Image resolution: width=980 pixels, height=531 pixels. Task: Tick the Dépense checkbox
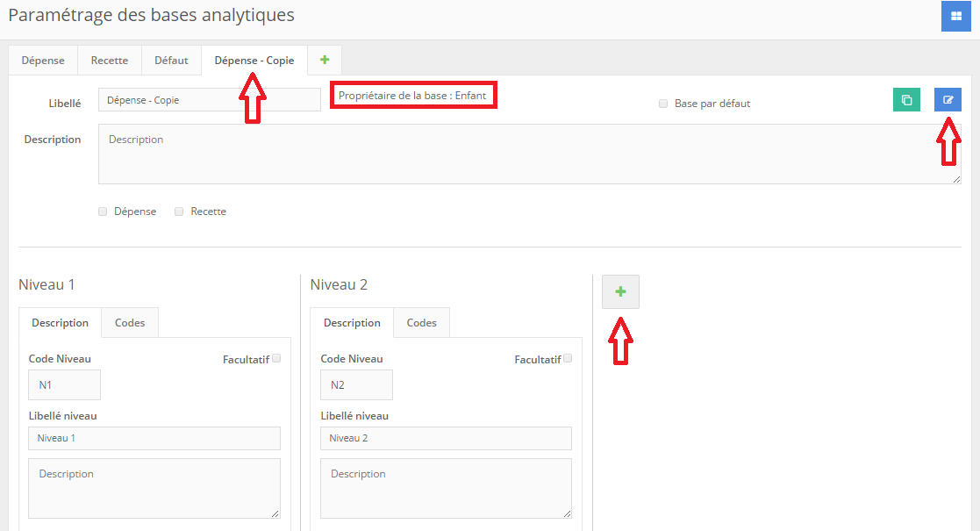click(x=104, y=212)
